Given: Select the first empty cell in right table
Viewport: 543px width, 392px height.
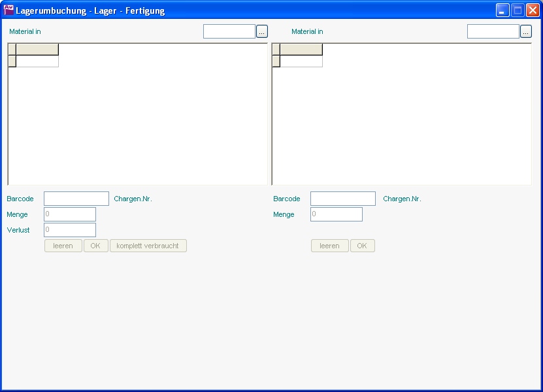Looking at the screenshot, I should point(301,61).
